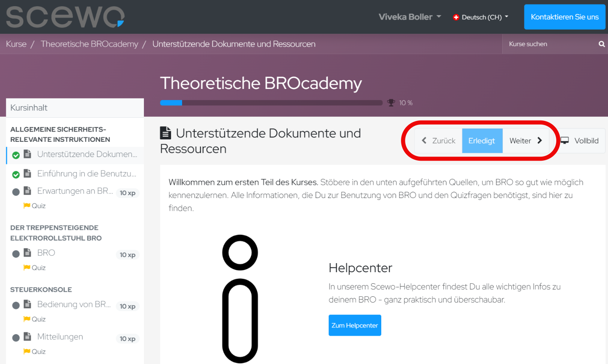Image resolution: width=608 pixels, height=364 pixels.
Task: Open the Mitteilungen lesson
Action: point(60,337)
